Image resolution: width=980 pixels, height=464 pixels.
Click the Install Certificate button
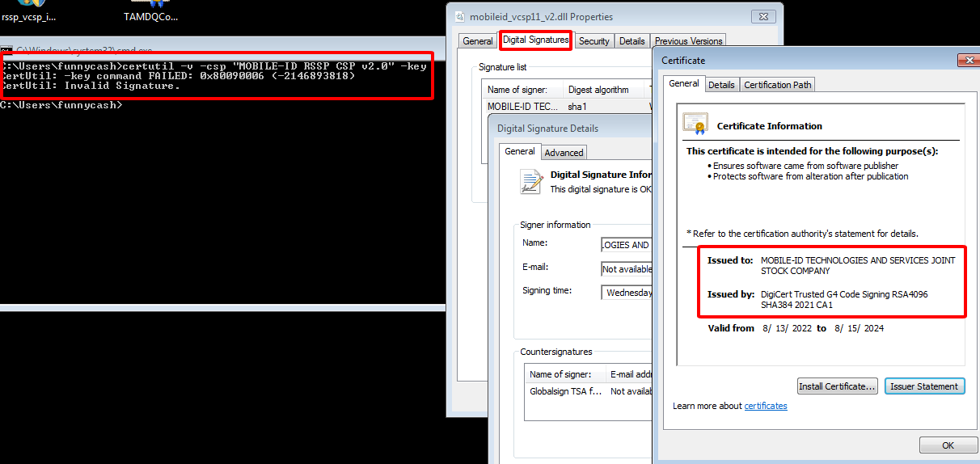[x=837, y=386]
